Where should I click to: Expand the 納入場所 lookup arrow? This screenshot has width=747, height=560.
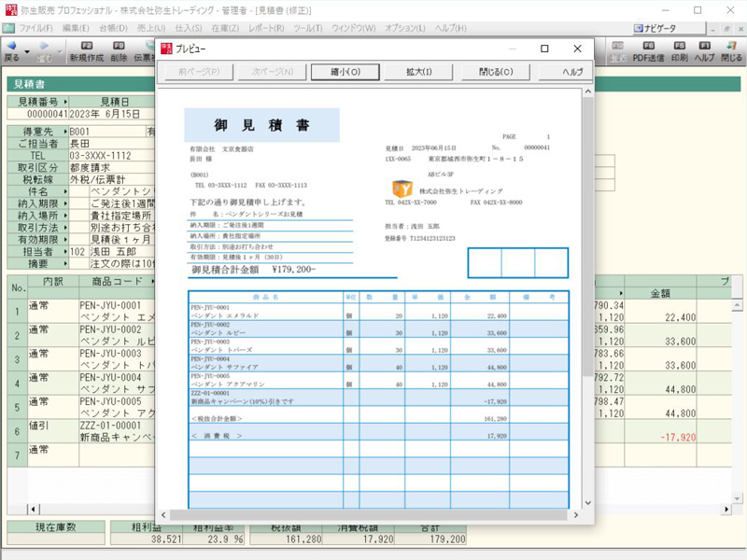pyautogui.click(x=65, y=216)
